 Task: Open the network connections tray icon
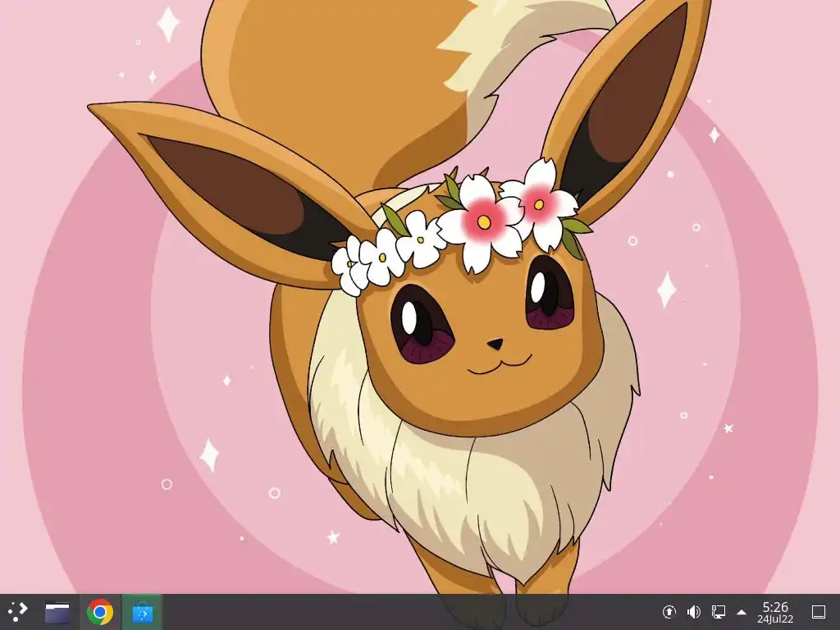point(719,612)
